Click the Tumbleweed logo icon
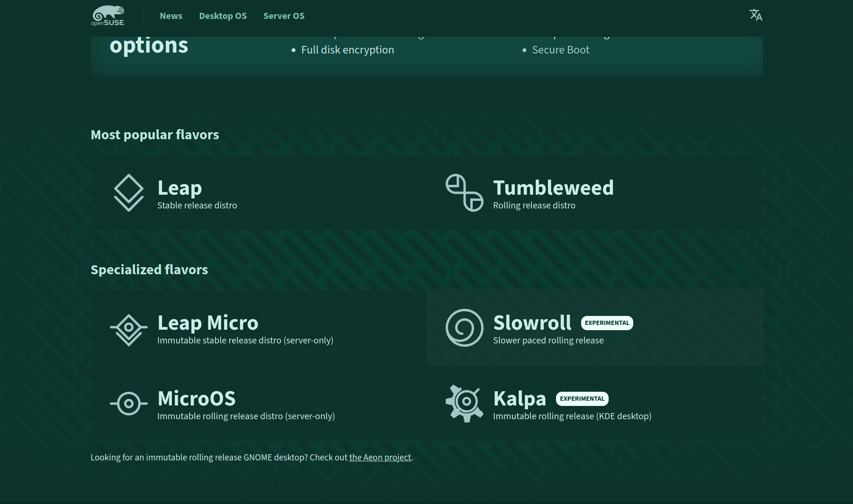853x504 pixels. [465, 193]
